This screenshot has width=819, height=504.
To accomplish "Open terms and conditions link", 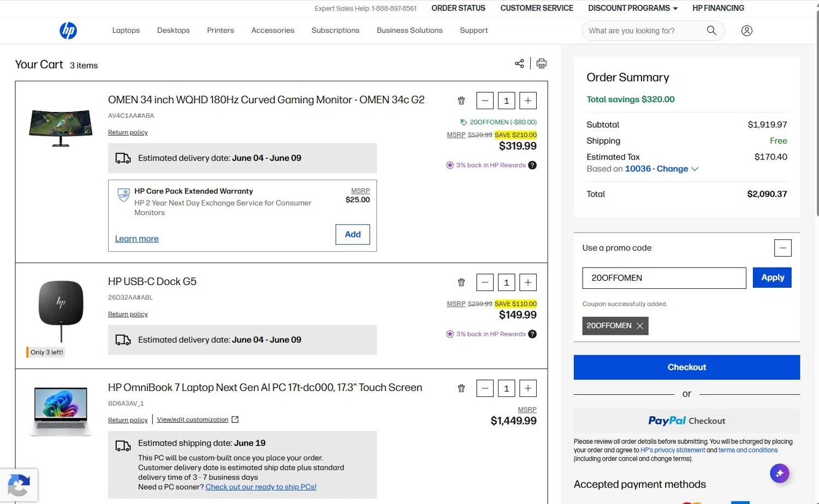I will (748, 450).
